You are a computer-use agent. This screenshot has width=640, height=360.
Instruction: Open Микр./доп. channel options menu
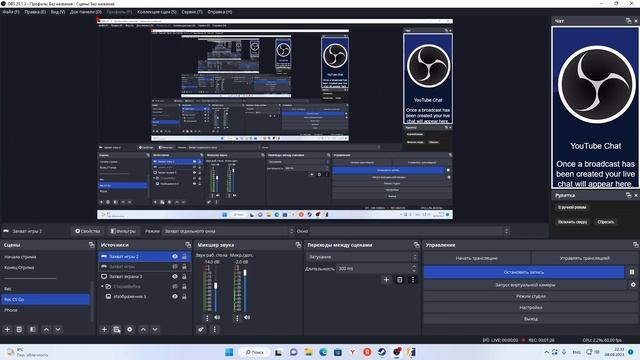click(237, 318)
